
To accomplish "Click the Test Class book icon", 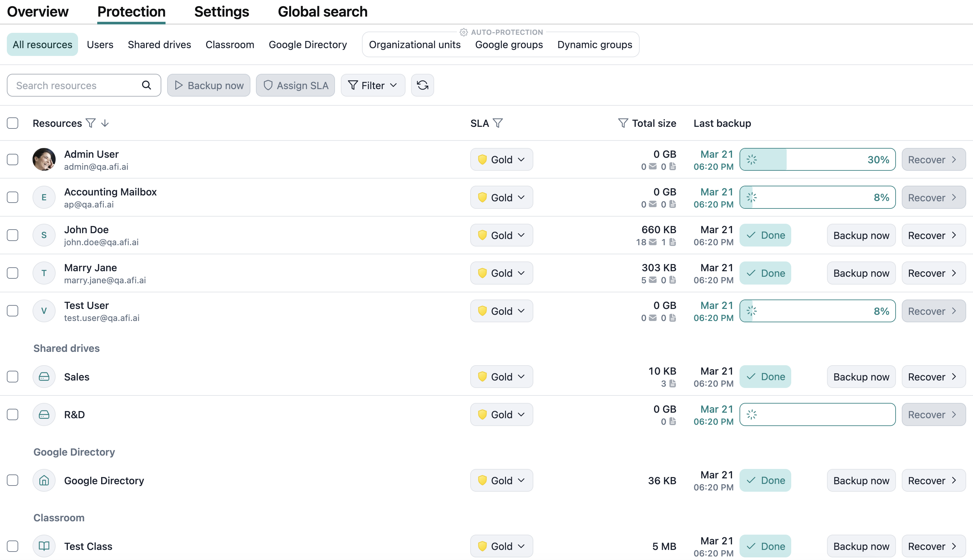I will pyautogui.click(x=44, y=546).
